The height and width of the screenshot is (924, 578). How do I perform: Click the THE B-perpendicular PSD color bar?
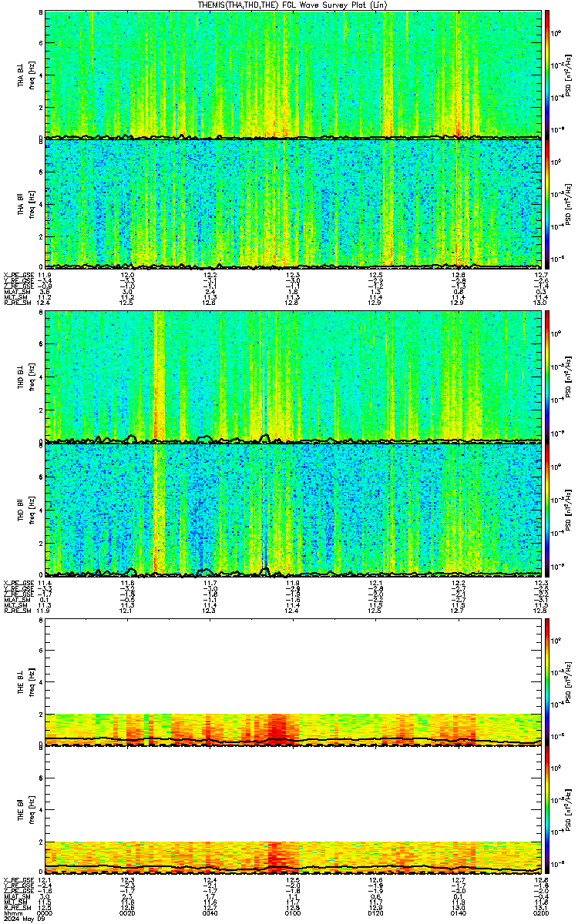click(547, 682)
